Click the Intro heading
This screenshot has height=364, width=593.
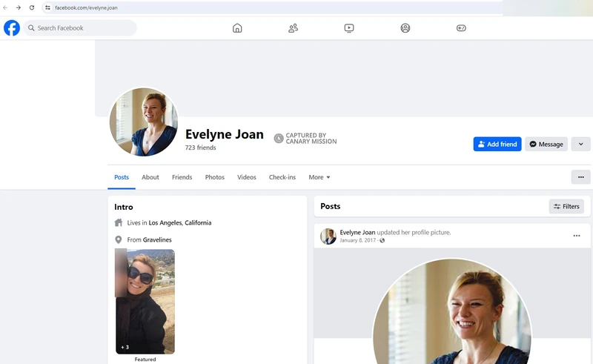pos(124,207)
